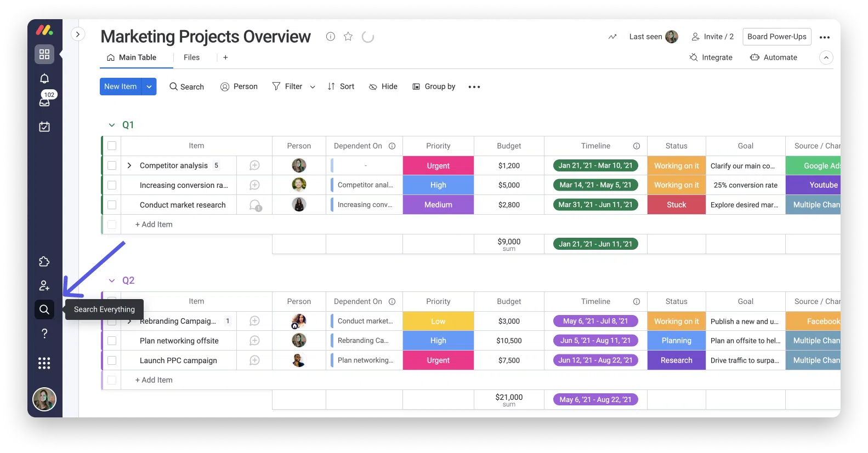Image resolution: width=868 pixels, height=453 pixels.
Task: Open the New Item dropdown arrow
Action: 149,87
